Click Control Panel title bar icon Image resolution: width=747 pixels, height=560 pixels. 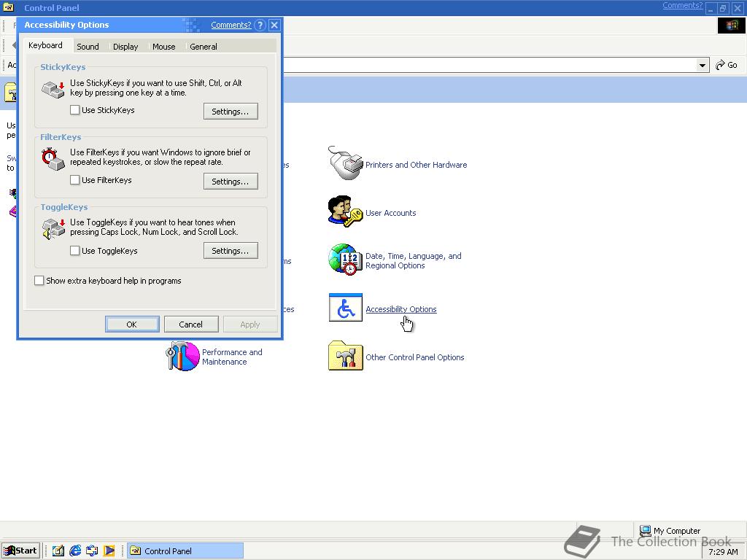click(9, 7)
